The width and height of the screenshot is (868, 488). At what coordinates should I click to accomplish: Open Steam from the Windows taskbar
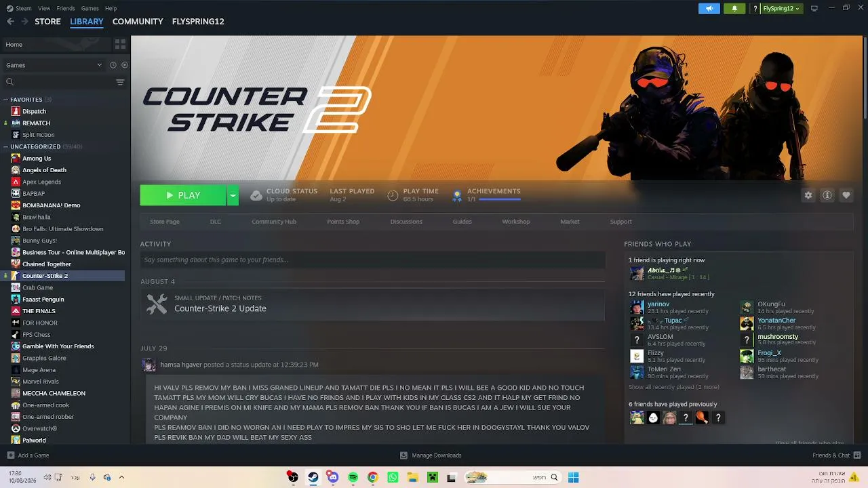[313, 477]
